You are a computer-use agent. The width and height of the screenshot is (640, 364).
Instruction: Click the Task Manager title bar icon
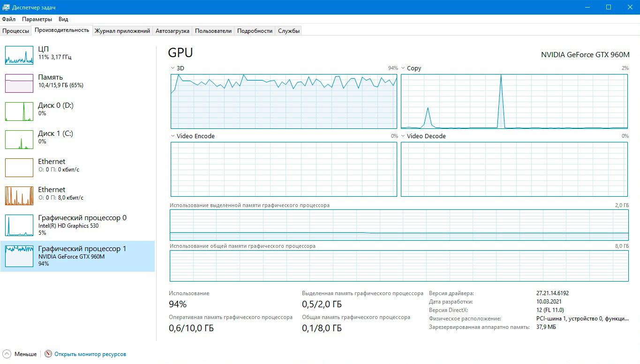point(6,7)
